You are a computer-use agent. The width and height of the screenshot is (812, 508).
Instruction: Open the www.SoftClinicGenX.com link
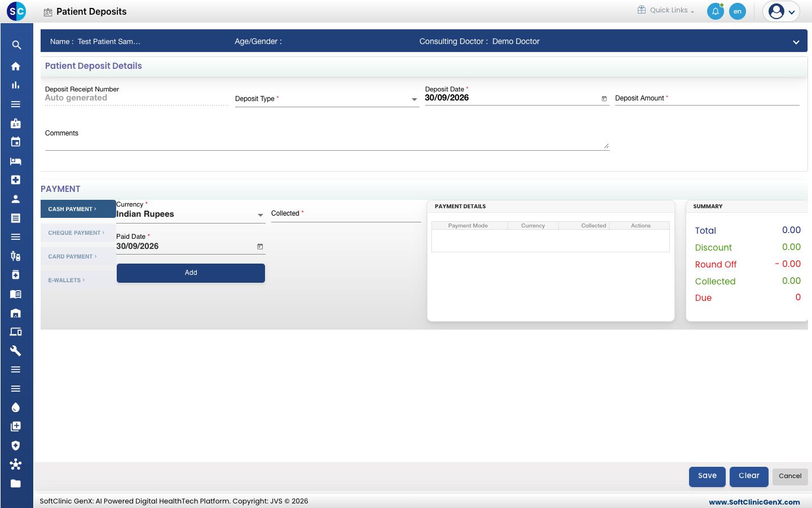[x=754, y=502]
